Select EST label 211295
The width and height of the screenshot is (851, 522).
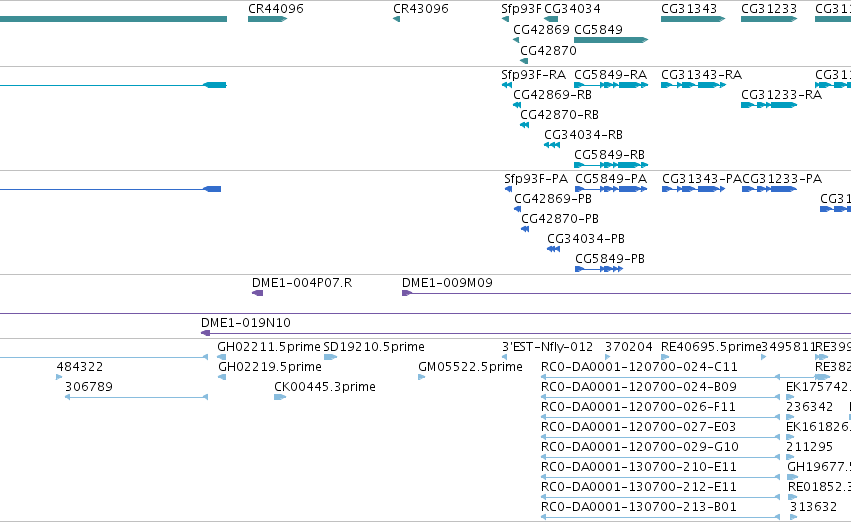click(x=809, y=447)
